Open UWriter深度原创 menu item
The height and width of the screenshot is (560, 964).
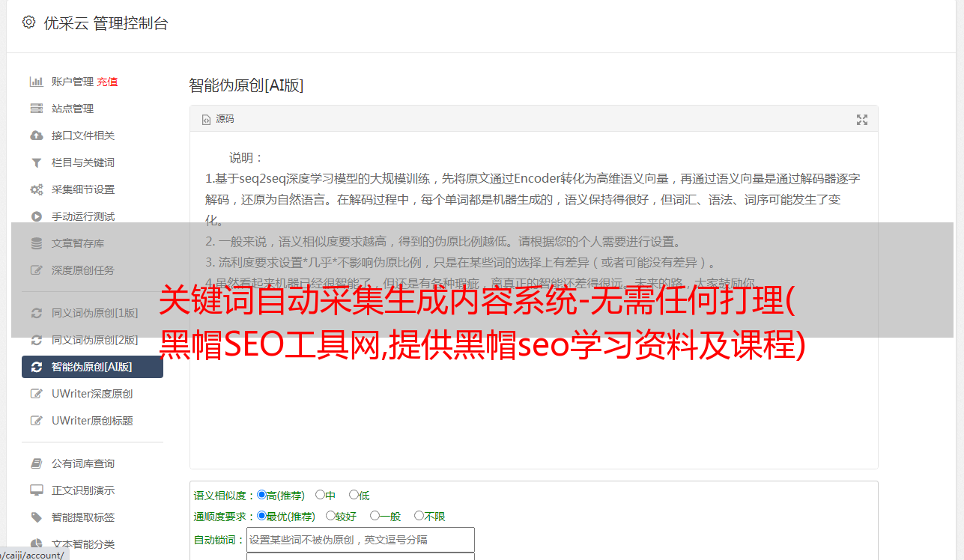(92, 394)
